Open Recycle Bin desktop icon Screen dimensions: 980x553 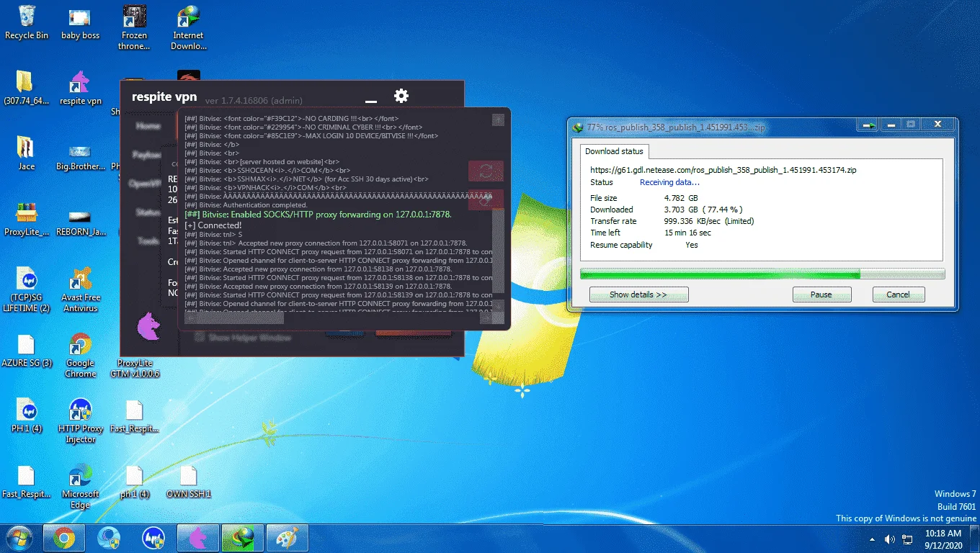pos(27,23)
